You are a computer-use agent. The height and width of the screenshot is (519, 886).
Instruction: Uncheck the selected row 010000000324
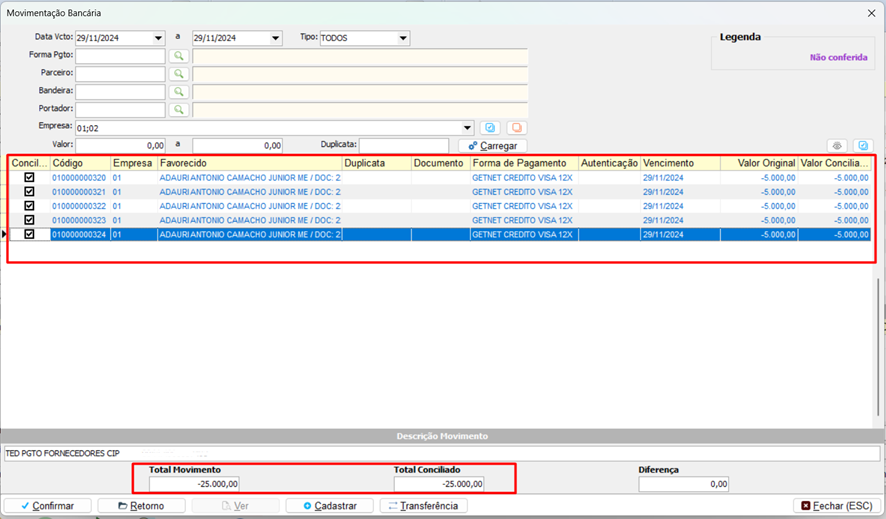click(29, 234)
